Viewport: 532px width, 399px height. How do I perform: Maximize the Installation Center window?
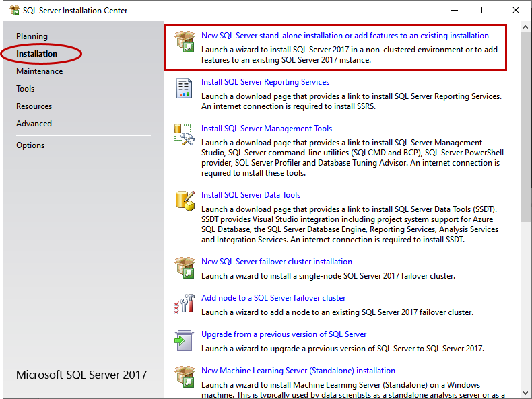[485, 11]
